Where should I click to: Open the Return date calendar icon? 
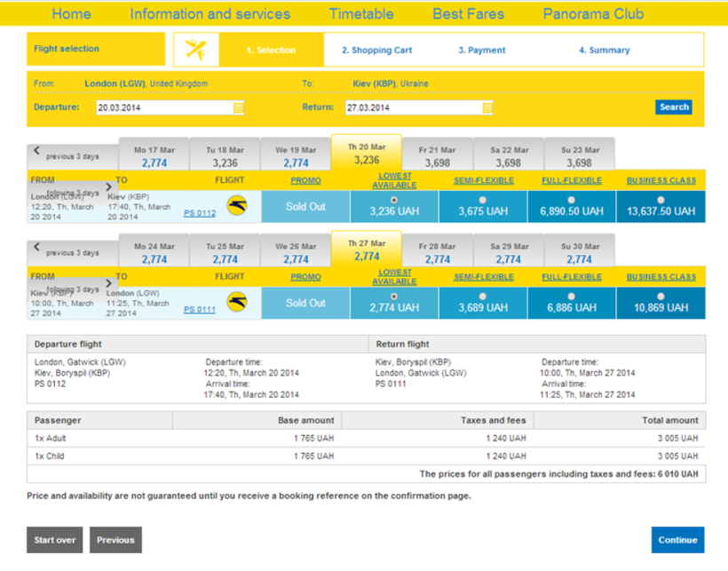tap(487, 107)
